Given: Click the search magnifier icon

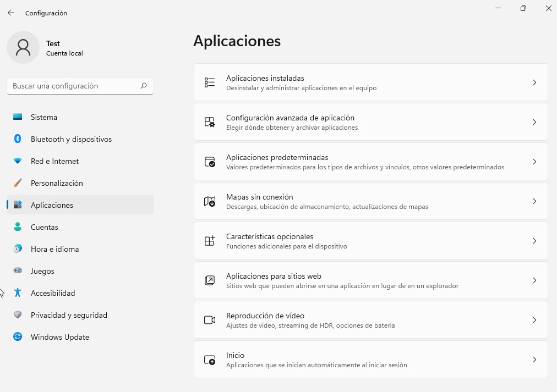Looking at the screenshot, I should tap(144, 86).
